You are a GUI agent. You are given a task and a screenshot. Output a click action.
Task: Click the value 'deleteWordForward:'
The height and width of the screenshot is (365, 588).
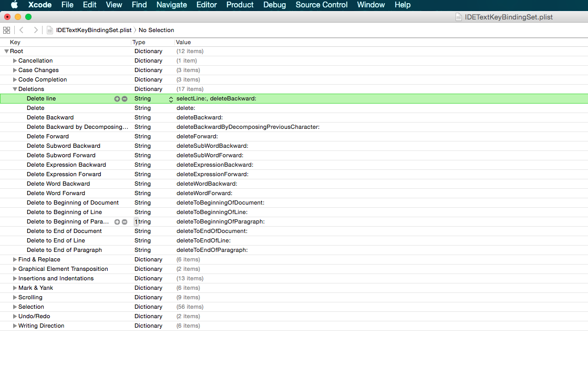point(204,193)
